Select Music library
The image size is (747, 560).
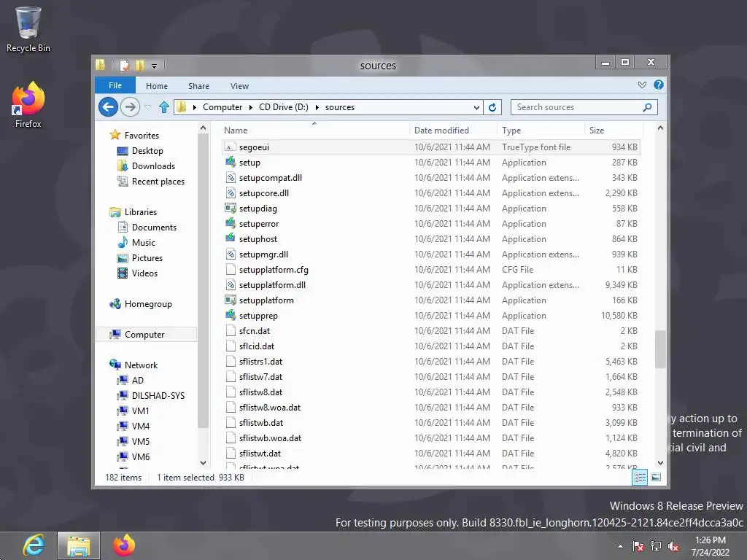(144, 242)
